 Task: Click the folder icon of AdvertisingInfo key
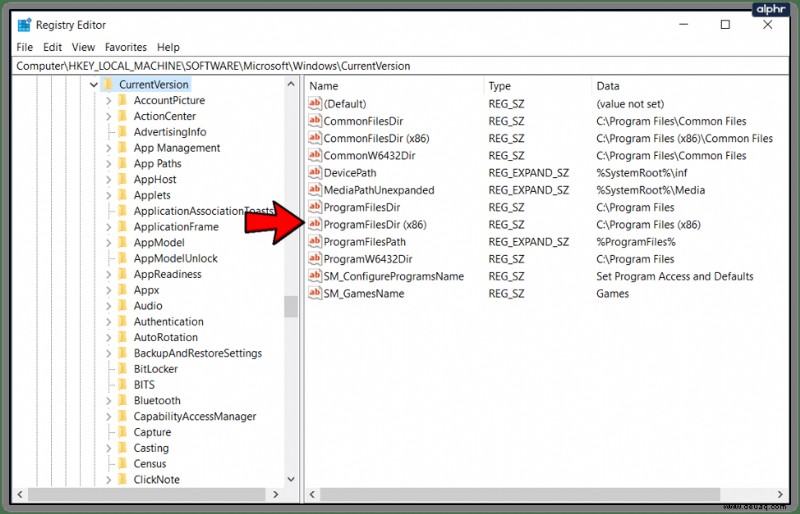coord(122,132)
